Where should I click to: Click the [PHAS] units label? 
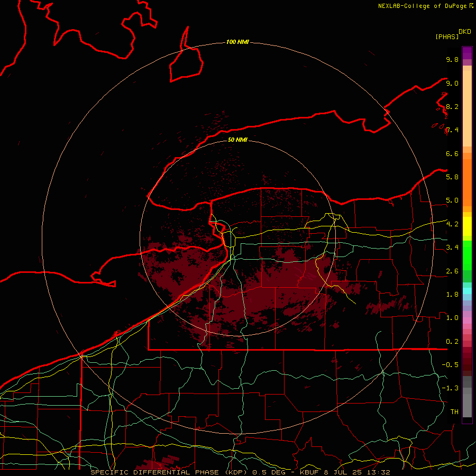pyautogui.click(x=447, y=36)
